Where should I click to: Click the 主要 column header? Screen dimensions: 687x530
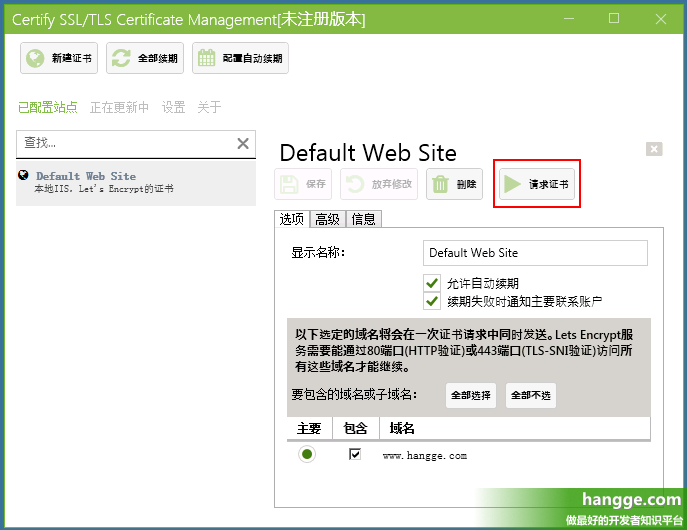pyautogui.click(x=309, y=428)
